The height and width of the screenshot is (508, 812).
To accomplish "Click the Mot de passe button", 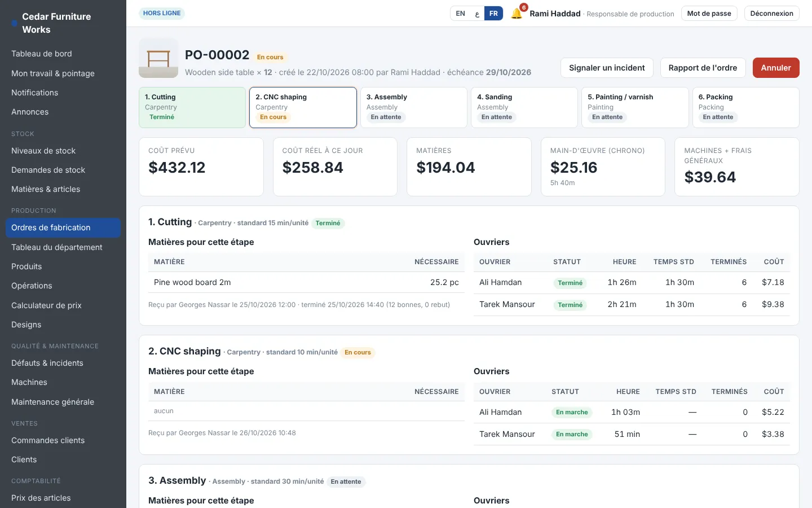I will [709, 14].
